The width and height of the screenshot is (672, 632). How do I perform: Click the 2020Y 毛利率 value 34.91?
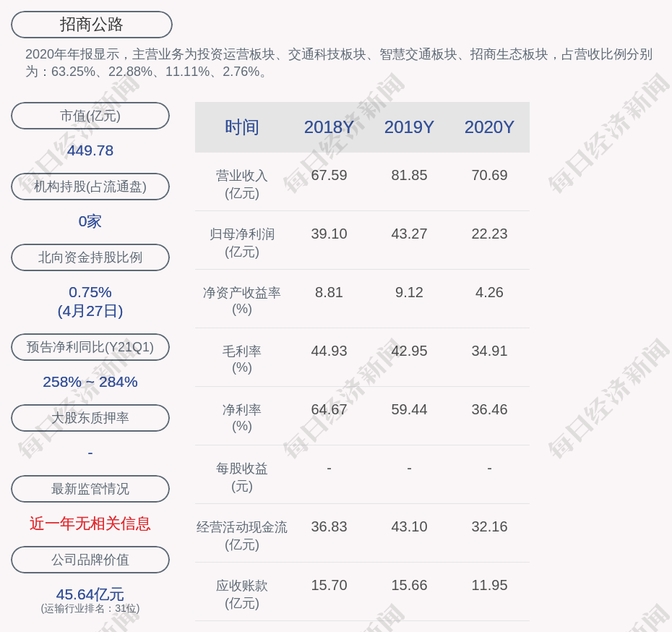coord(489,351)
